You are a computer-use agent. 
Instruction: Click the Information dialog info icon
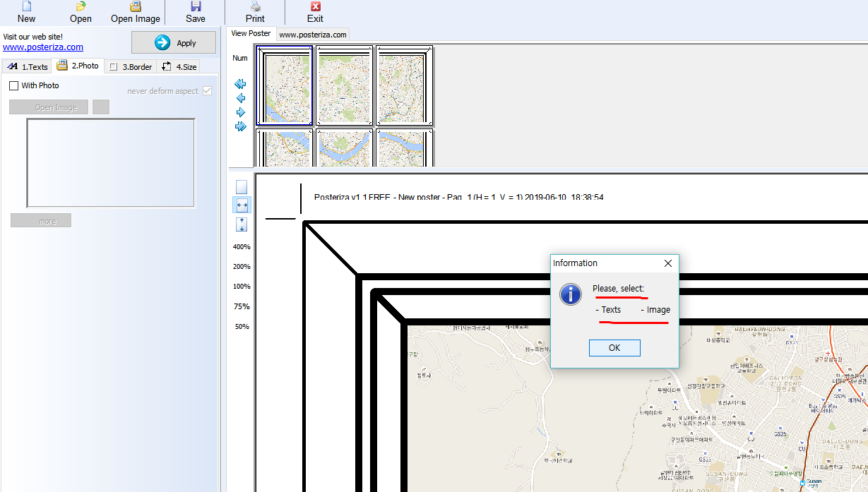point(571,294)
